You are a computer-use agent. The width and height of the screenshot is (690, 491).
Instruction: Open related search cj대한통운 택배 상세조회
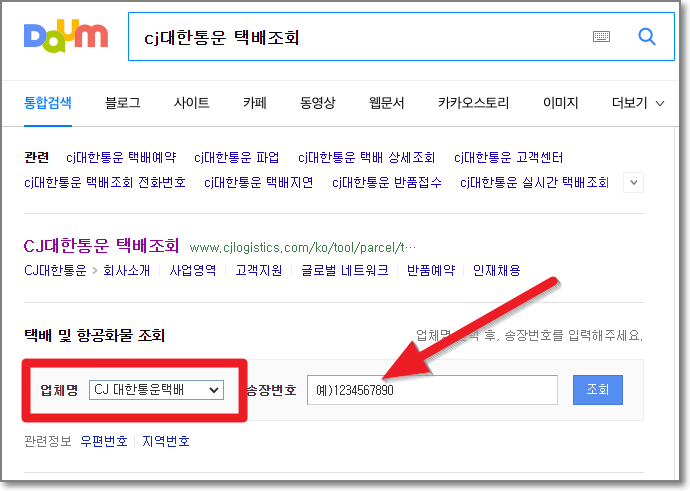coord(367,158)
